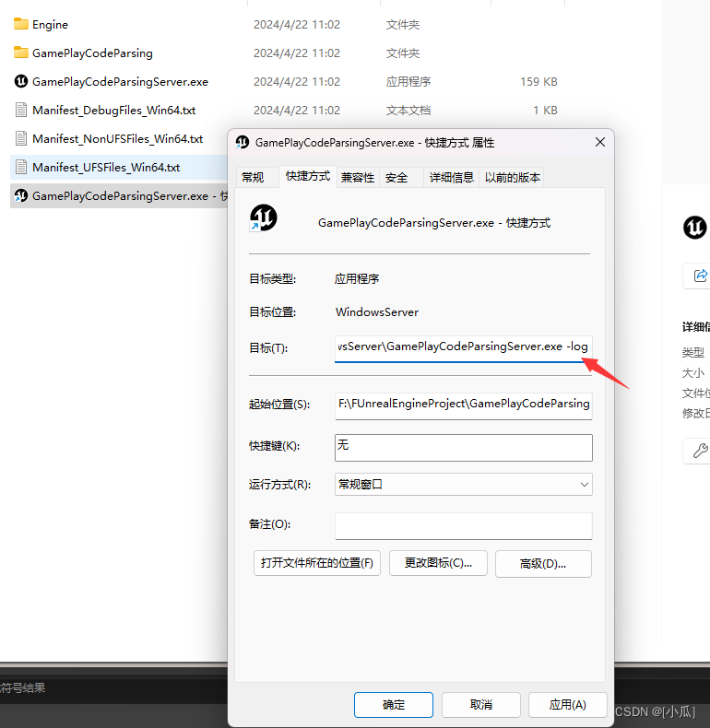710x728 pixels.
Task: Click the 备注(O) comment field
Action: (x=463, y=526)
